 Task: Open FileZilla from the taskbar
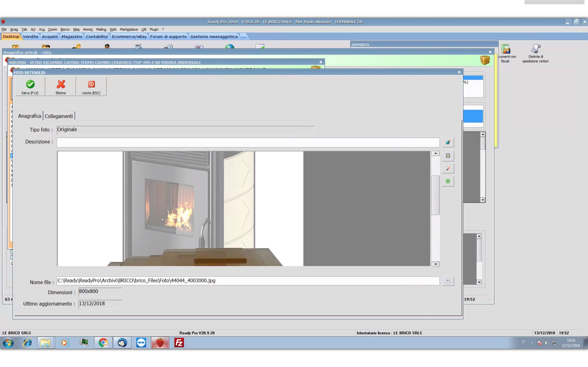(179, 343)
